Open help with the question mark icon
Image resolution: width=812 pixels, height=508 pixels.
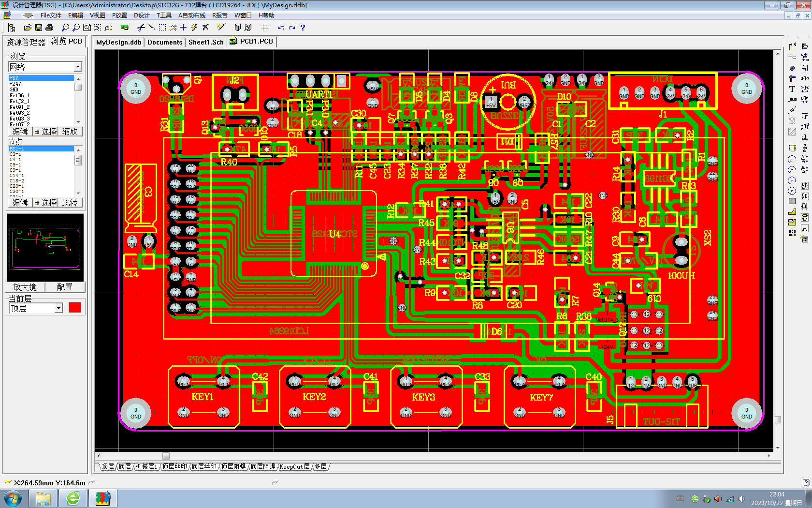303,28
